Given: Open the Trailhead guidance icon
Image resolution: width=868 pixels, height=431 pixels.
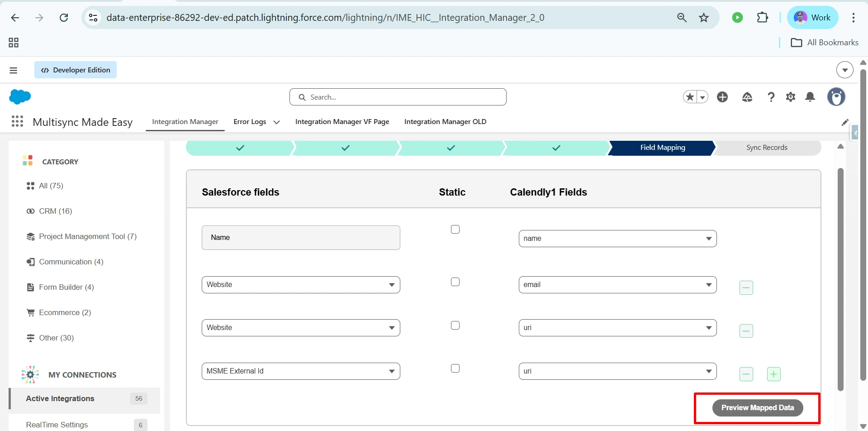Looking at the screenshot, I should (x=747, y=97).
